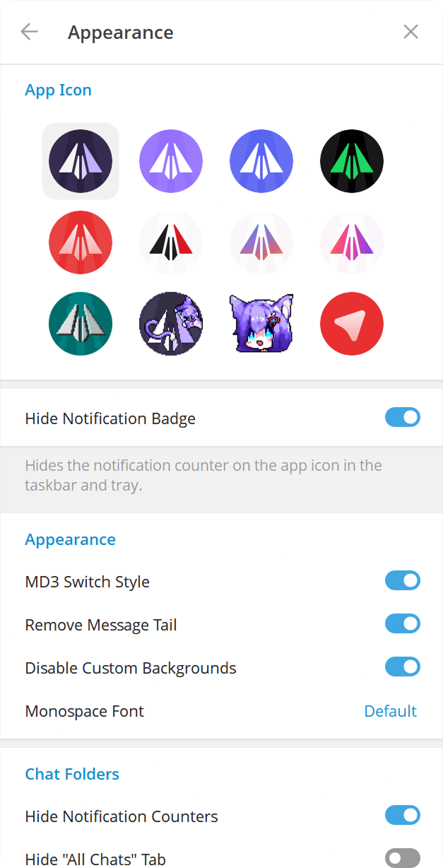Pick the blue-indigo app icon
Image resolution: width=443 pixels, height=868 pixels.
coord(261,161)
